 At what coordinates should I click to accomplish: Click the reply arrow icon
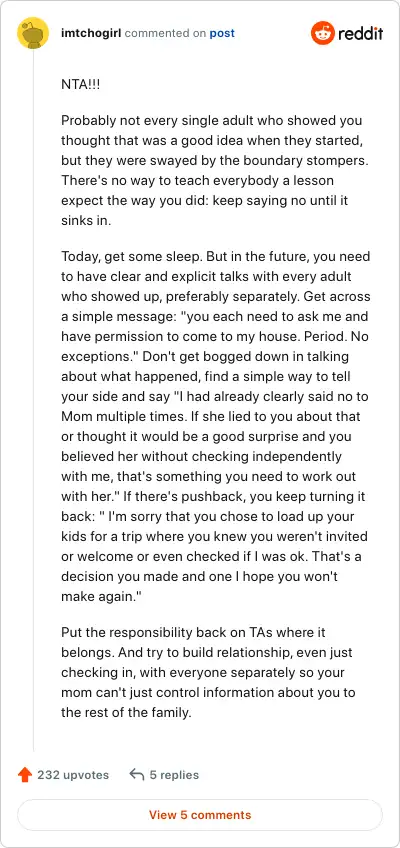pos(137,774)
